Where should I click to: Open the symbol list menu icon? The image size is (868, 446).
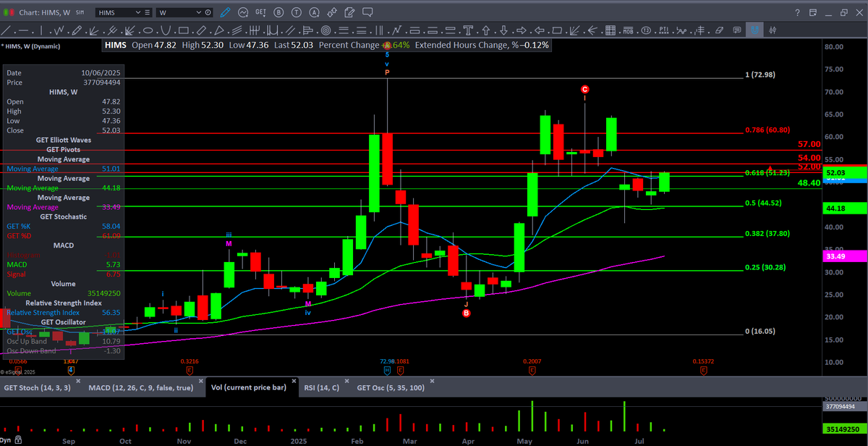[x=148, y=12]
